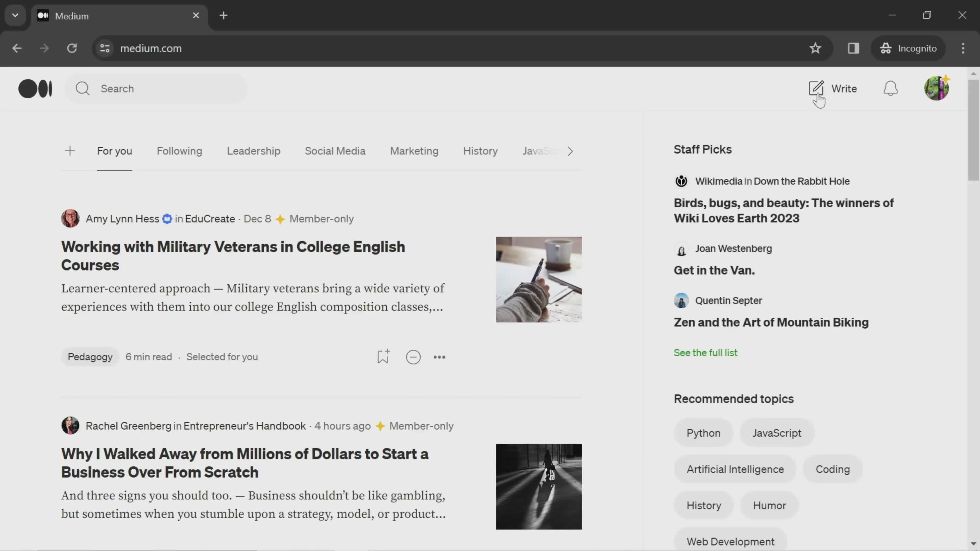Click the Medium home logo icon
Viewport: 980px width, 551px height.
coord(35,88)
